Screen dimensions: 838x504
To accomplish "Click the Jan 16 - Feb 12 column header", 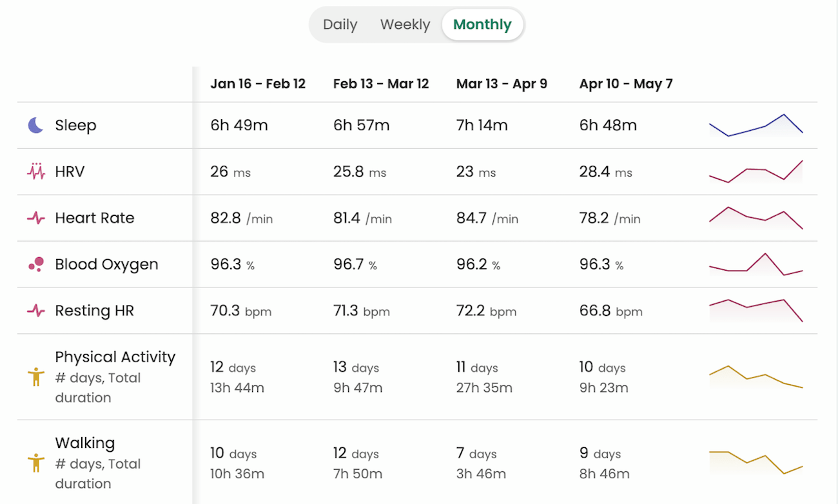I will [258, 84].
